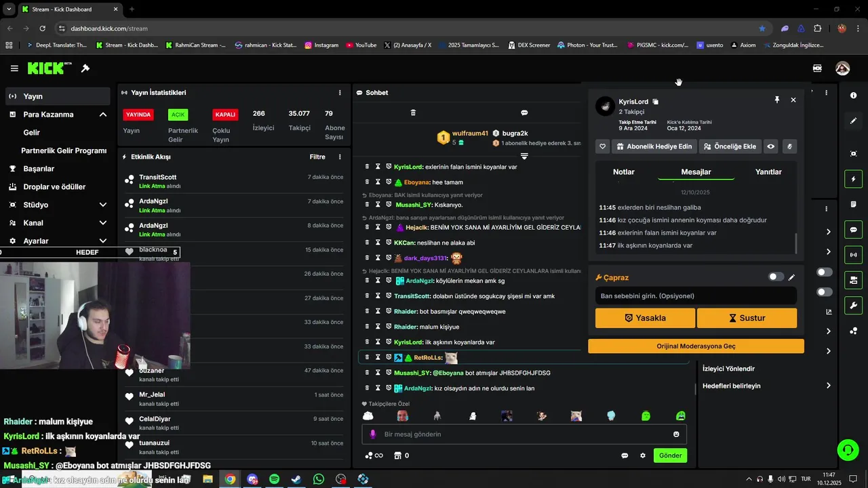Focus the Ban sebebini girin field
Screen dimensions: 868x488
point(696,296)
